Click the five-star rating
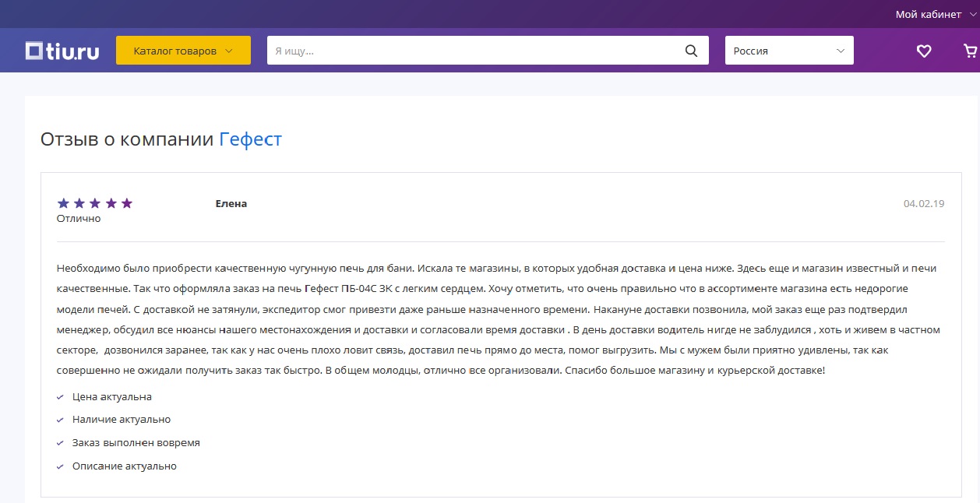The image size is (980, 503). coord(95,203)
